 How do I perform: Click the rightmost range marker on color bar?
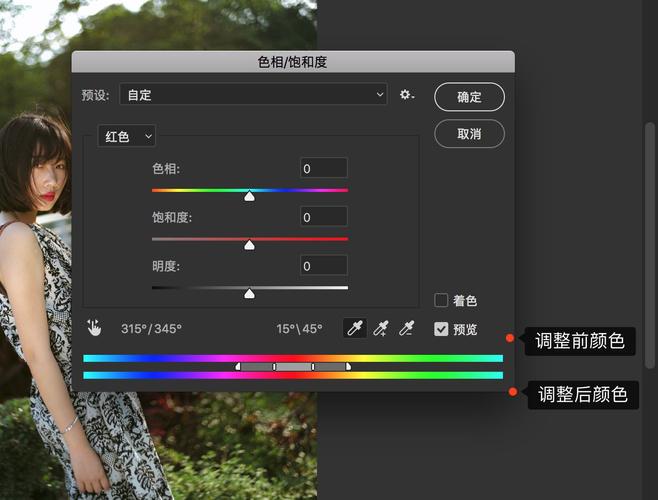coord(348,367)
